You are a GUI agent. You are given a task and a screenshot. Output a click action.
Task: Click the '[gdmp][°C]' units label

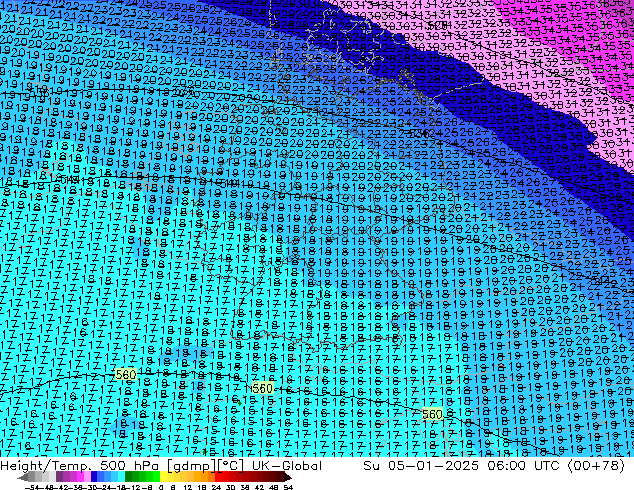coord(206,466)
